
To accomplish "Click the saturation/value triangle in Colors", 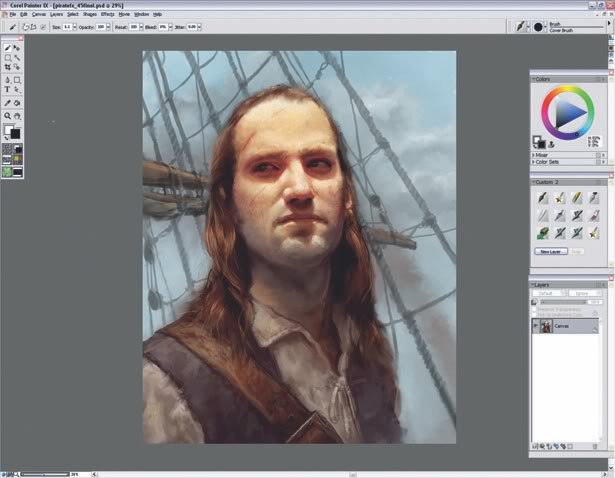I will tap(569, 113).
